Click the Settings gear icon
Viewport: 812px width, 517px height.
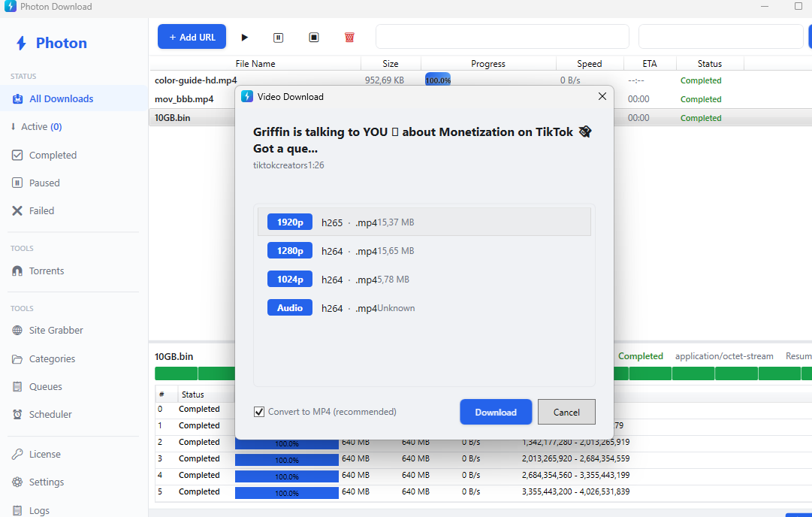(17, 482)
